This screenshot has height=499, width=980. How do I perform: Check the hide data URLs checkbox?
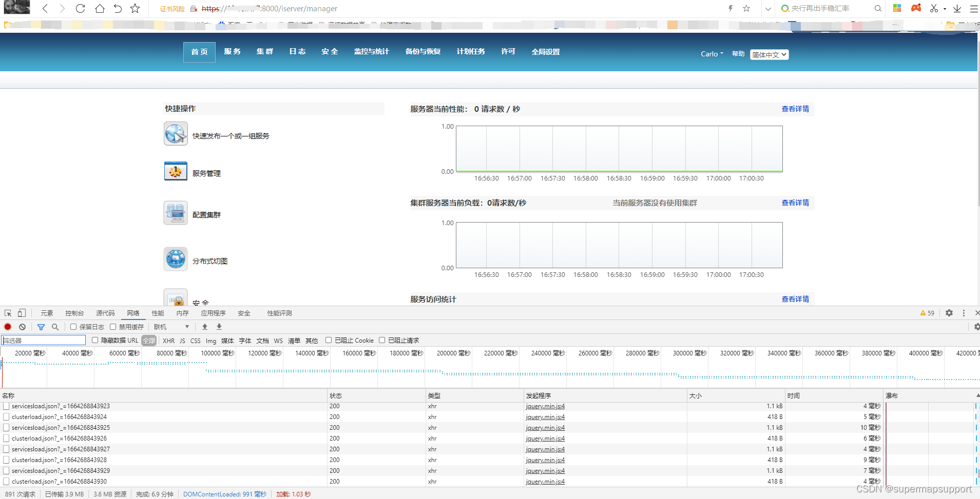pos(95,340)
